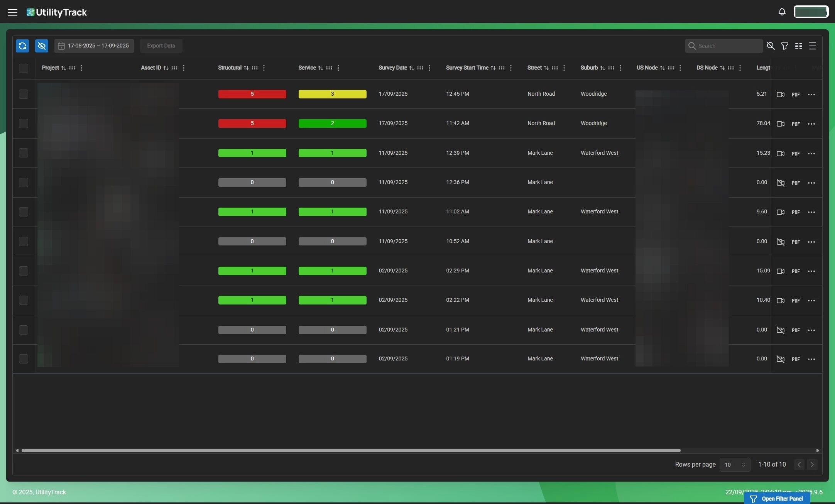Open the Structural column options menu
The height and width of the screenshot is (504, 835).
tap(264, 68)
